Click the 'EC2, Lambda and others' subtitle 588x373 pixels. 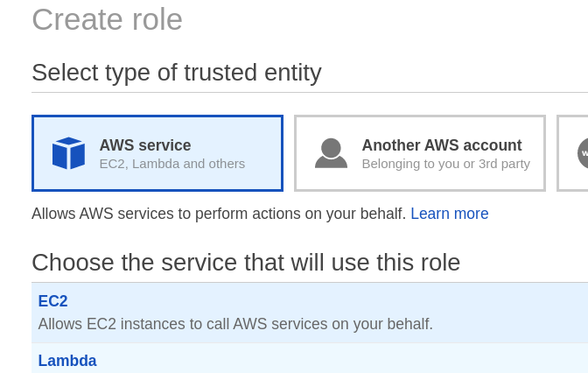pos(171,164)
